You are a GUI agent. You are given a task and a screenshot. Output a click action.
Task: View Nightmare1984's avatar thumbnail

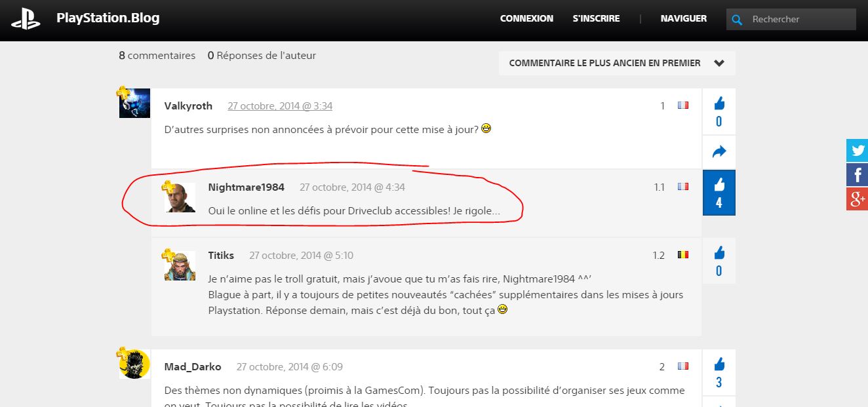pyautogui.click(x=180, y=198)
